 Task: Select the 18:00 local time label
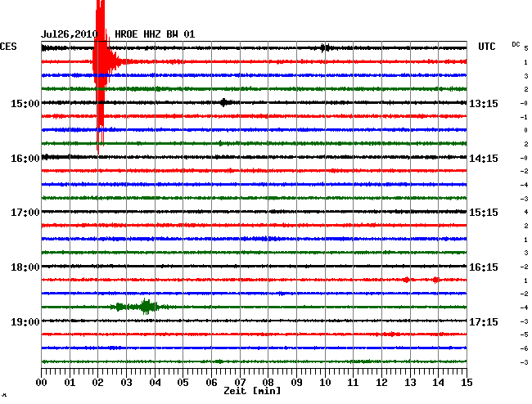(25, 267)
